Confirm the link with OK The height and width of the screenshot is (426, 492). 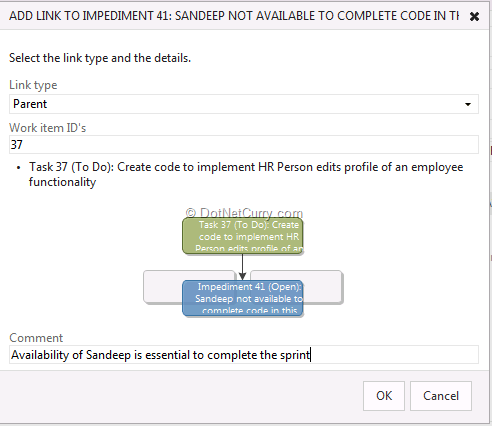click(384, 396)
